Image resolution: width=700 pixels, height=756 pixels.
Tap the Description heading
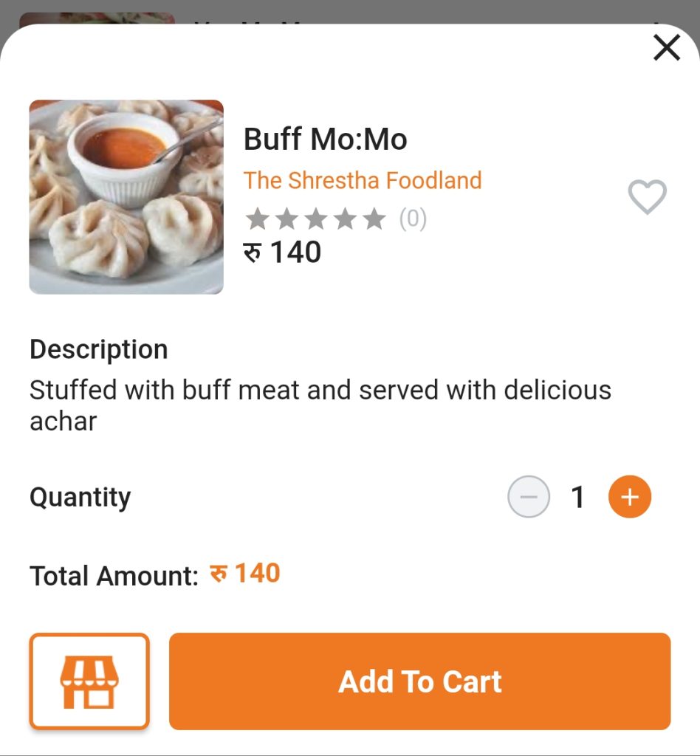99,349
